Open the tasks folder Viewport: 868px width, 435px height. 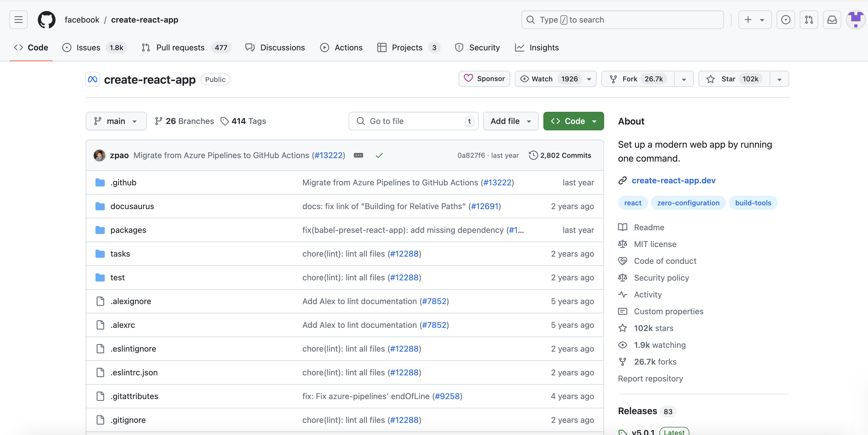point(120,254)
